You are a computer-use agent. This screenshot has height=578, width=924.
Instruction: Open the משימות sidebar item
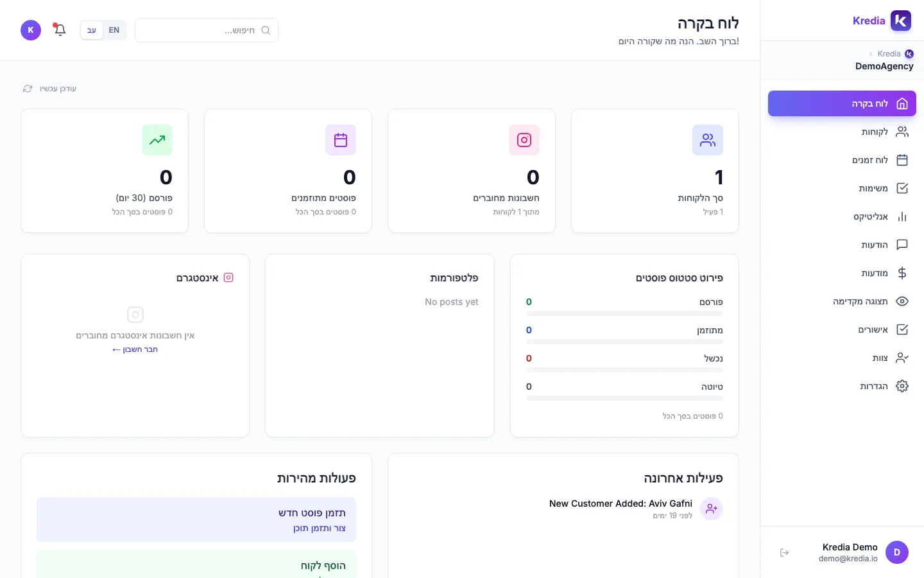(842, 188)
